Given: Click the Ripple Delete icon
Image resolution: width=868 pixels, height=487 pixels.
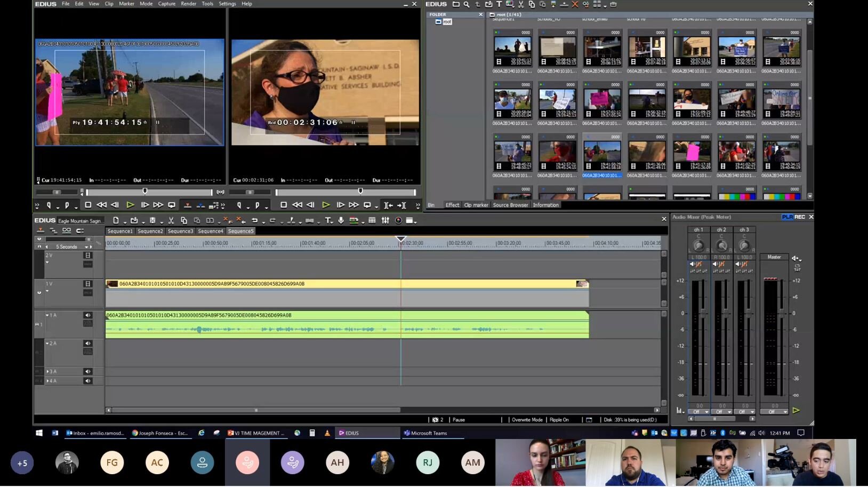Looking at the screenshot, I should pos(240,220).
